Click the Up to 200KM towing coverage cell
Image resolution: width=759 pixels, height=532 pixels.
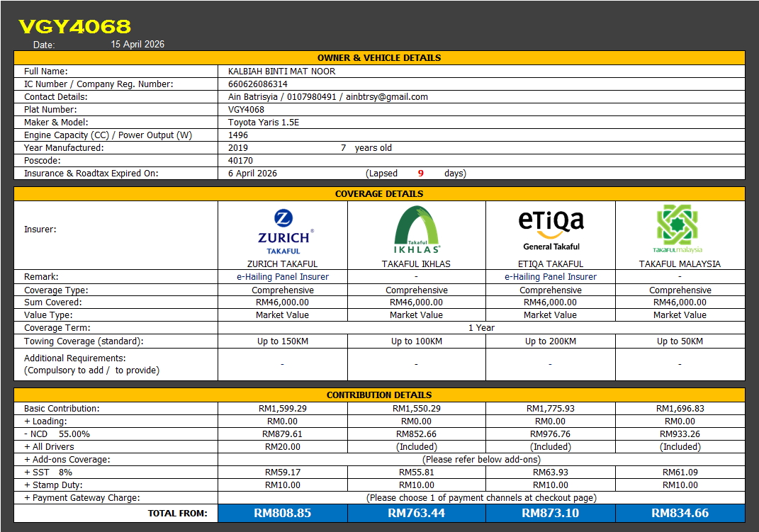click(551, 341)
